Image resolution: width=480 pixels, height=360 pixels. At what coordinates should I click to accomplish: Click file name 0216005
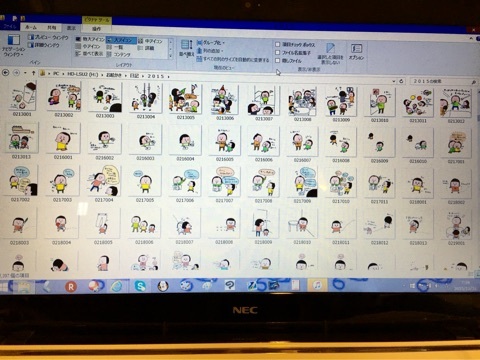[225, 159]
